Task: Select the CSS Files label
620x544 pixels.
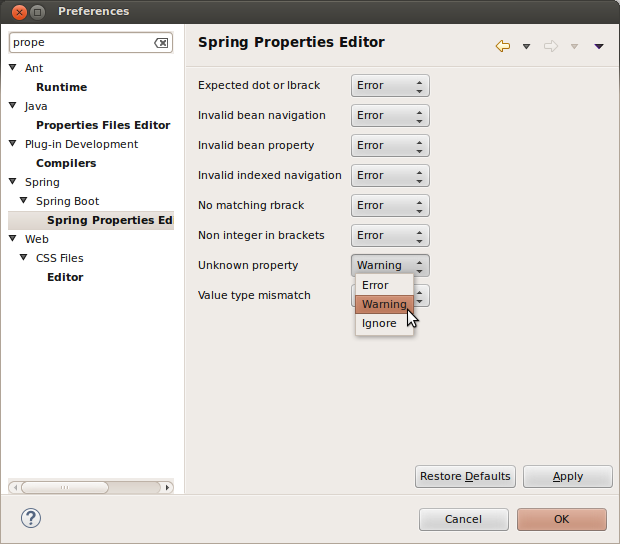Action: pos(59,258)
